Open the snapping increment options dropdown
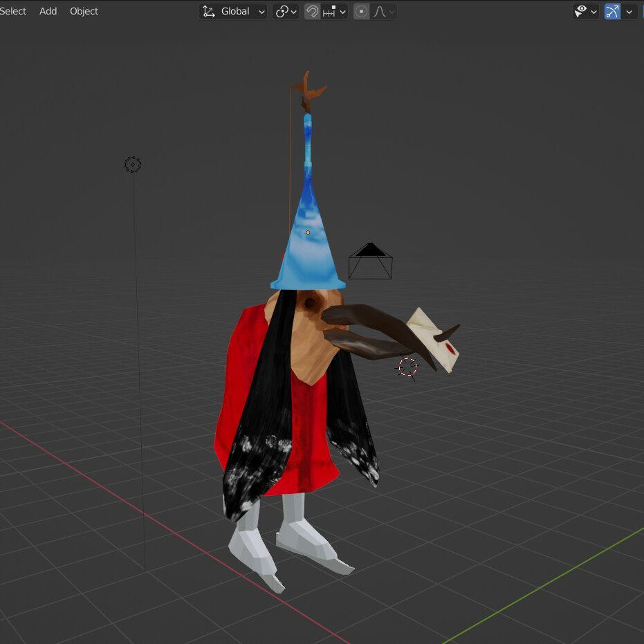644x644 pixels. click(x=334, y=11)
